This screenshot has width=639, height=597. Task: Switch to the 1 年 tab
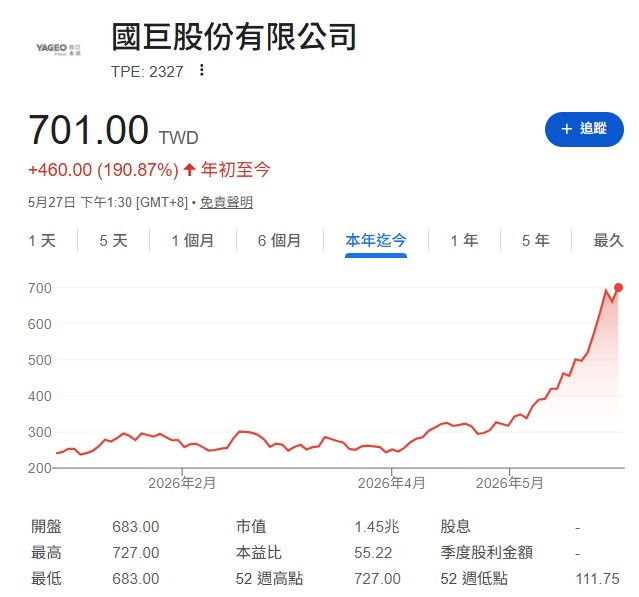[x=464, y=240]
